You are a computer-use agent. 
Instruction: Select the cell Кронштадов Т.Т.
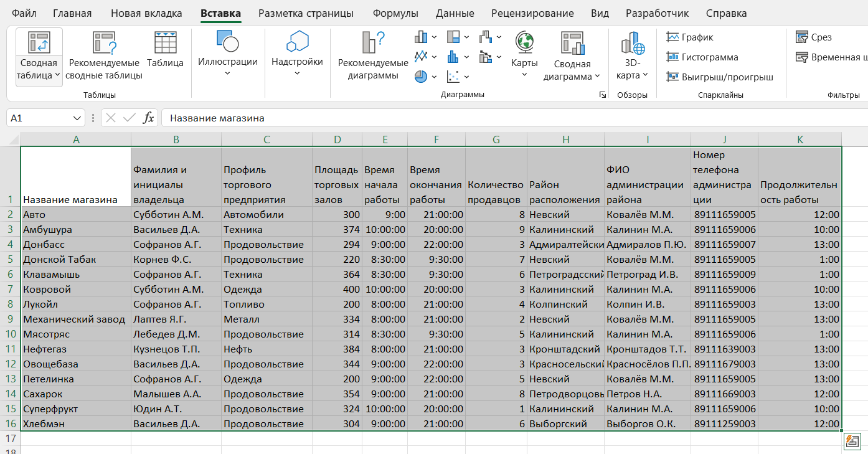[648, 349]
